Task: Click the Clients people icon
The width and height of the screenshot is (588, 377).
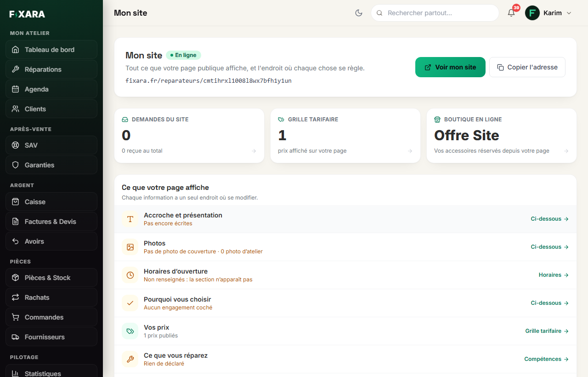Action: (x=16, y=109)
